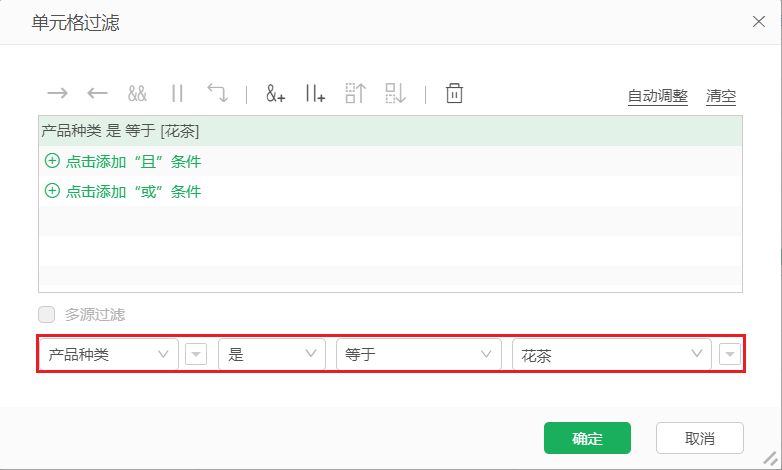Move condition up icon

point(356,93)
